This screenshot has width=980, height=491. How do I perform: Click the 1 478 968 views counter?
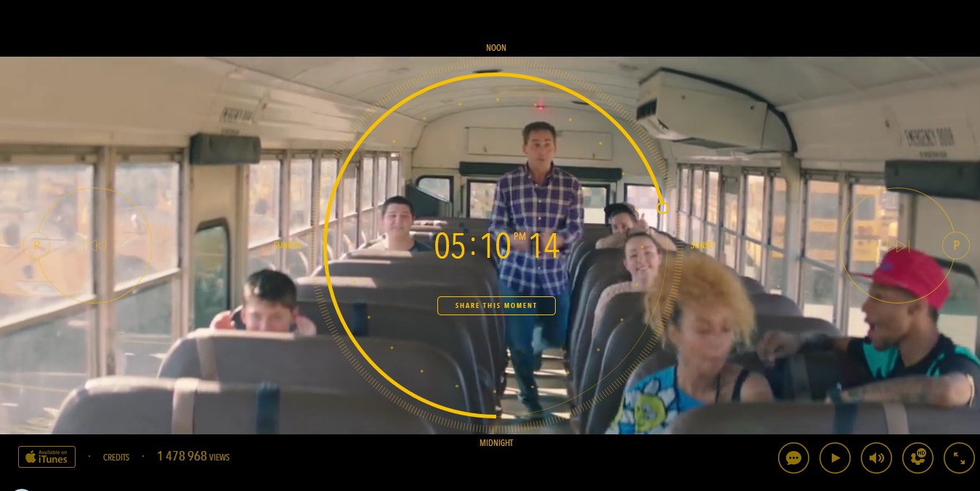193,457
